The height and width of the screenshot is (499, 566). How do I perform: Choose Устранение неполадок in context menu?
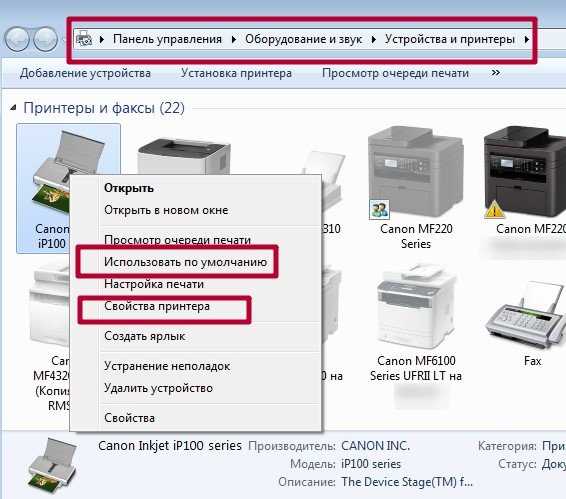(167, 366)
